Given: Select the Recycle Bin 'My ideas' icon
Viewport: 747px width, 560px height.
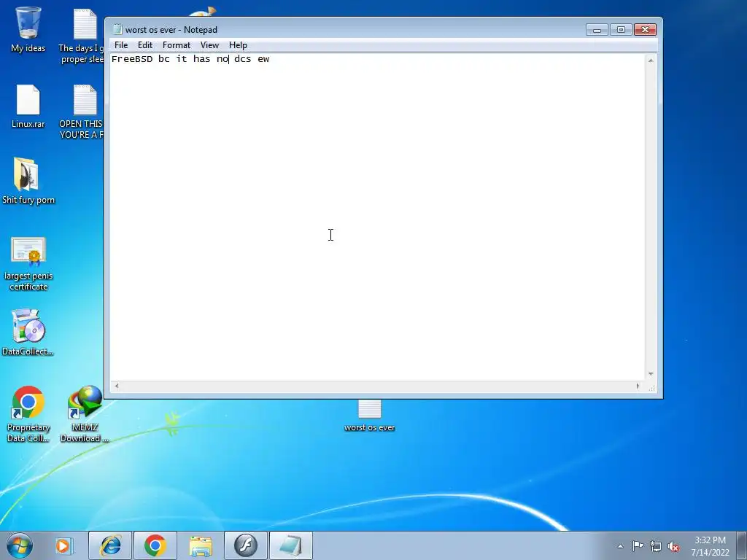Looking at the screenshot, I should (28, 29).
